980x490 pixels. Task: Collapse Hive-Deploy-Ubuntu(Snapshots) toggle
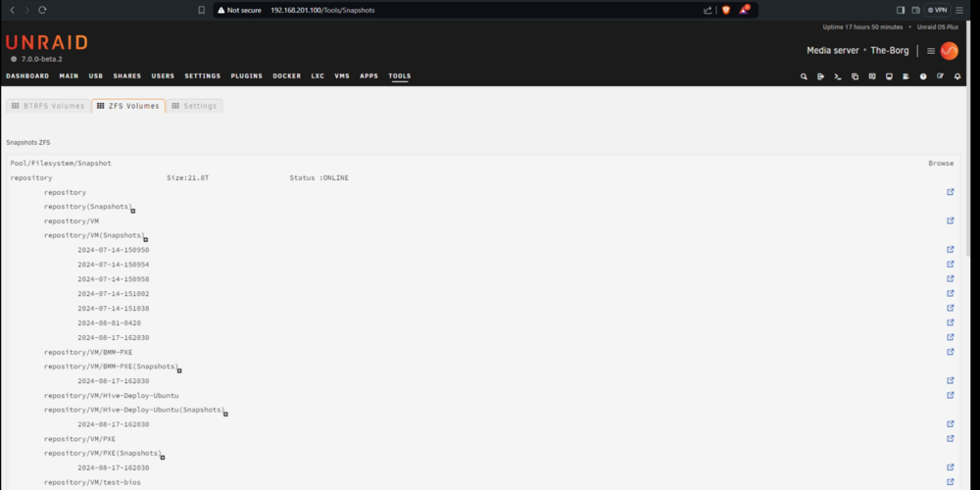point(225,415)
